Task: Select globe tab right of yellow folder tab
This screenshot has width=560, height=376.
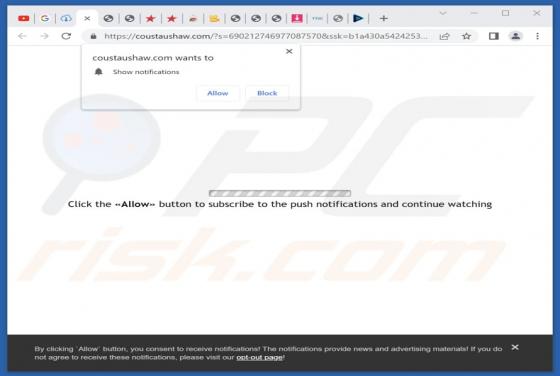Action: click(235, 18)
